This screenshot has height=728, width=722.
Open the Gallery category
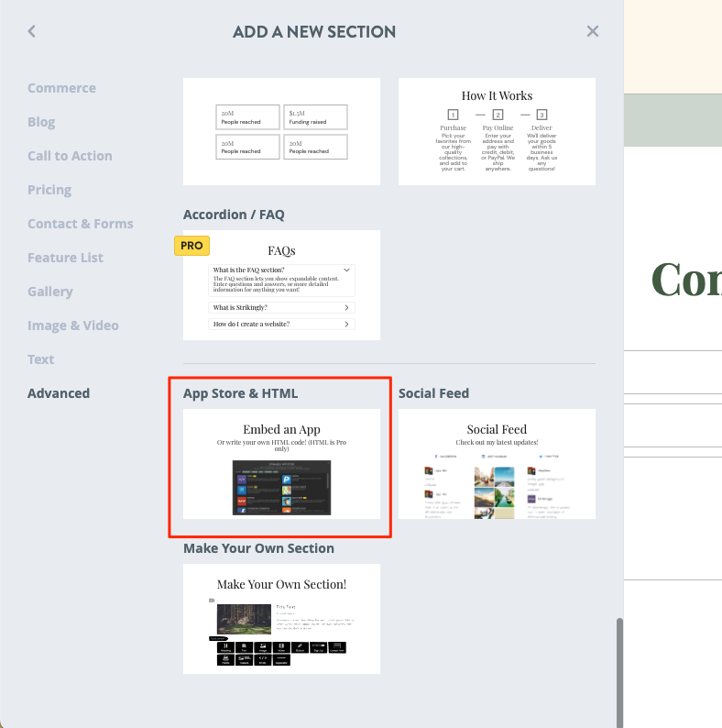(50, 292)
